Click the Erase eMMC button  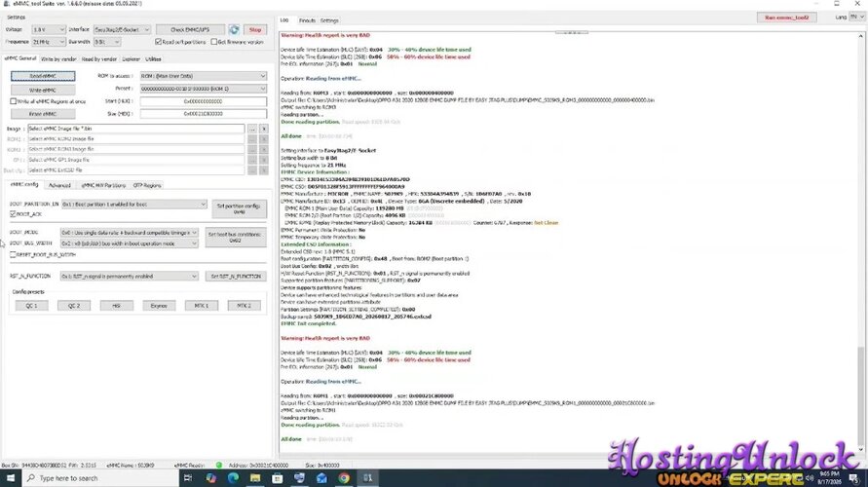pyautogui.click(x=43, y=113)
